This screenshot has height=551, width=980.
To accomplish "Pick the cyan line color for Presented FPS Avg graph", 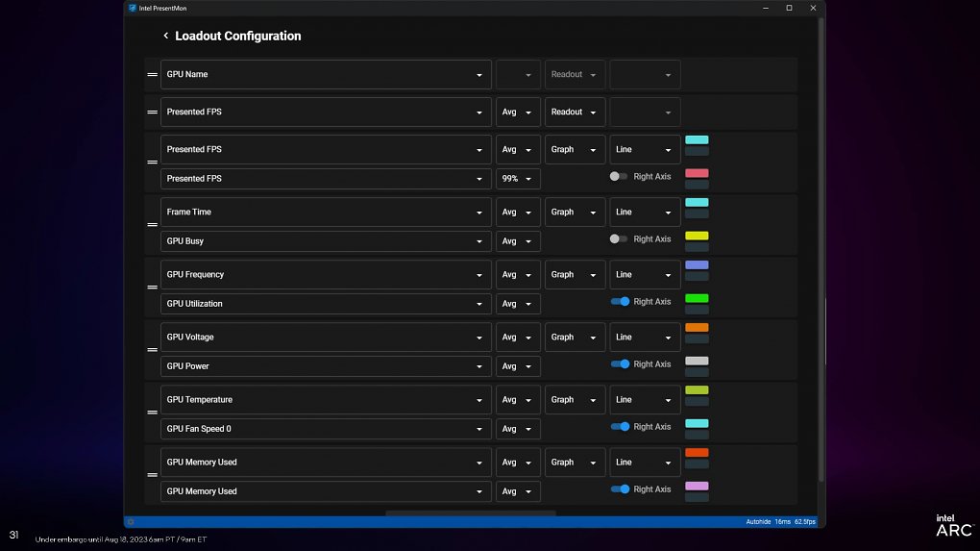I will [x=697, y=140].
